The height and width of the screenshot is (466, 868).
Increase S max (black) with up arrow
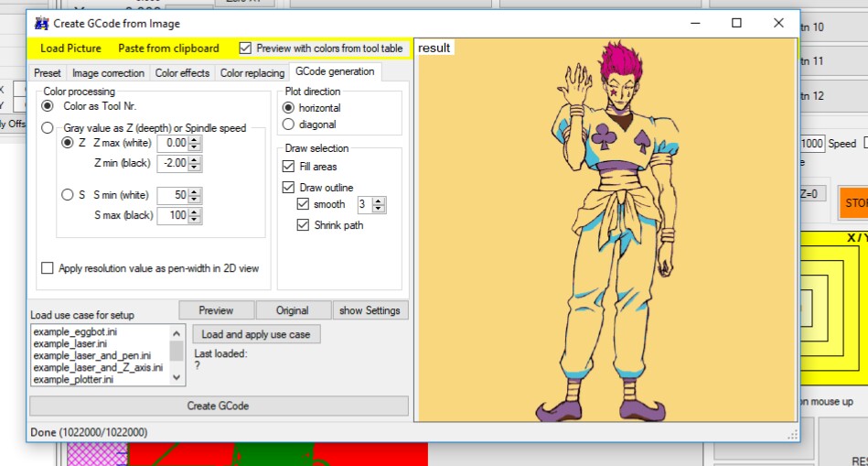194,211
